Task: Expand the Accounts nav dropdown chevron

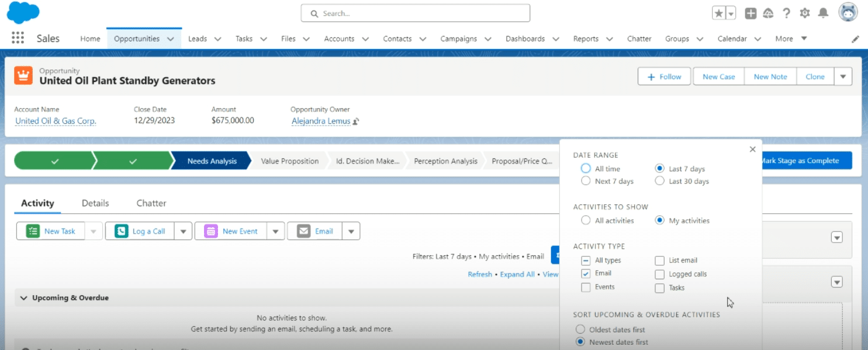Action: (365, 39)
